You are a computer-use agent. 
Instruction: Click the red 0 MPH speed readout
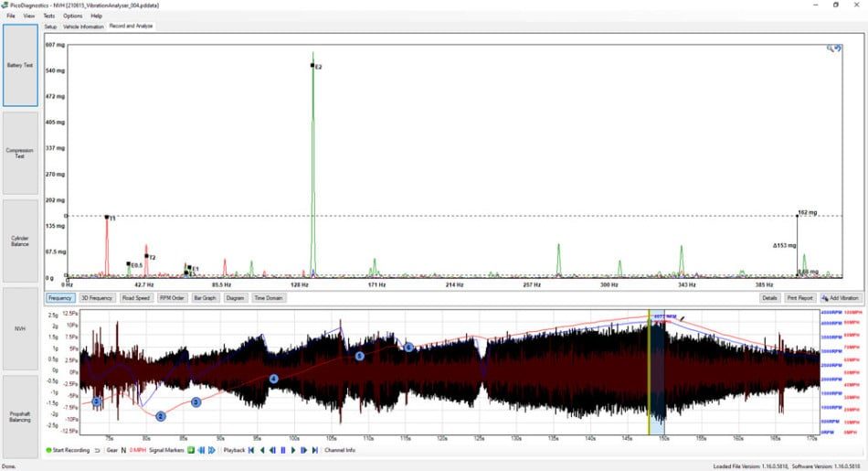click(137, 451)
